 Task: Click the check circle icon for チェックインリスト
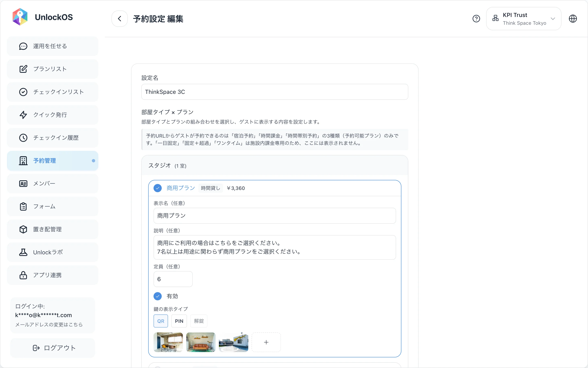point(23,92)
